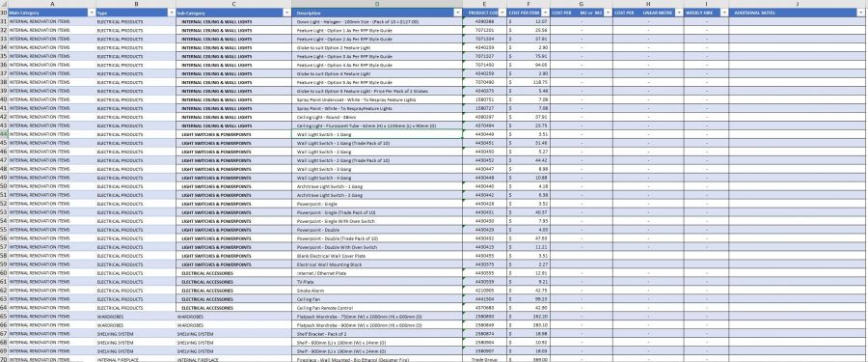The height and width of the screenshot is (362, 868).
Task: Open the Main Category filter dropdown
Action: [92, 13]
